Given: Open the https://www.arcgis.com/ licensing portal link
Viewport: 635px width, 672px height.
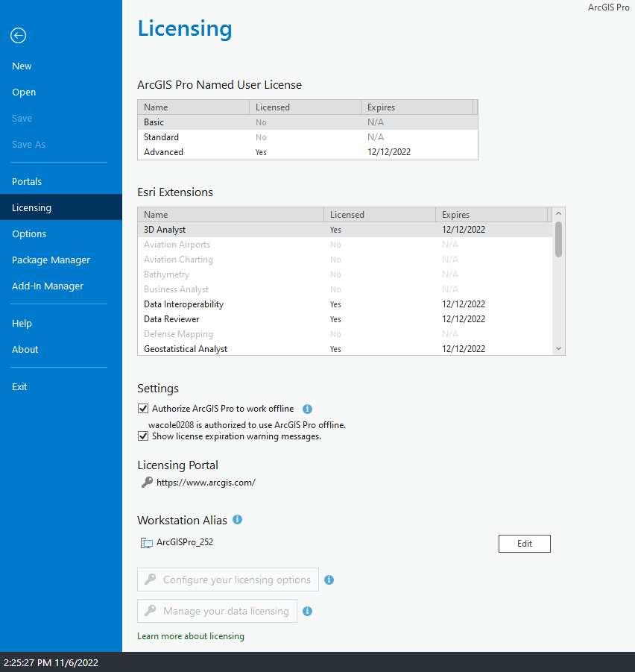Looking at the screenshot, I should [206, 482].
